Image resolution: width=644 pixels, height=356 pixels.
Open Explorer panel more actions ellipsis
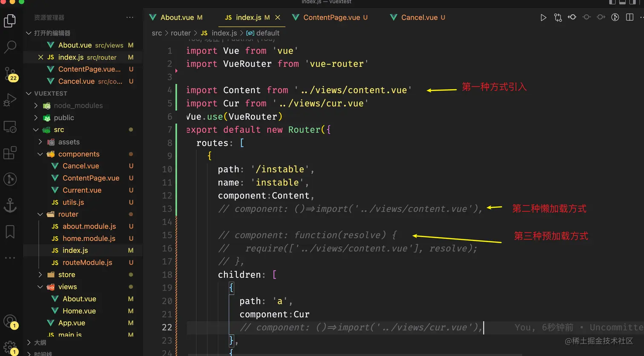pyautogui.click(x=130, y=17)
